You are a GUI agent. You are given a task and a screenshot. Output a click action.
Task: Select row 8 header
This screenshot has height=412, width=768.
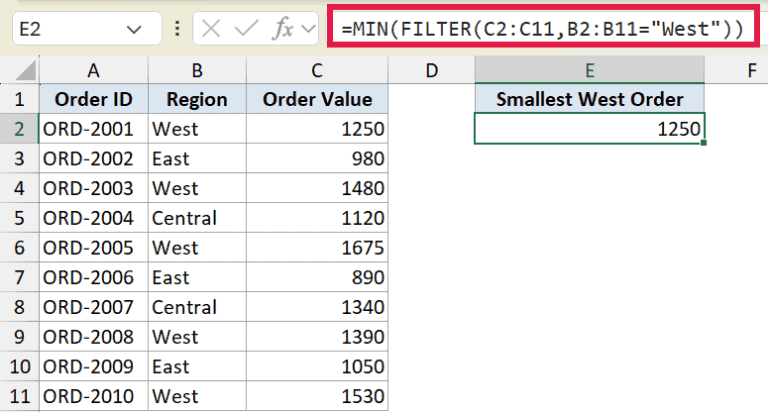pos(20,307)
